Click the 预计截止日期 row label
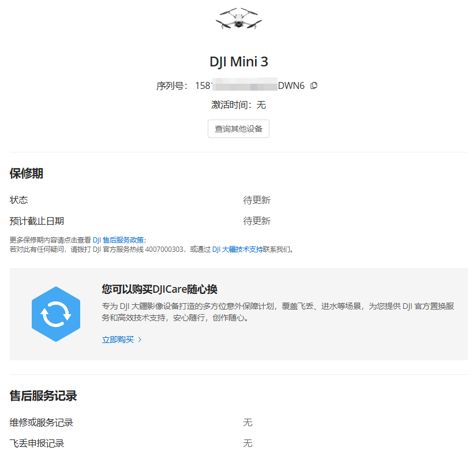 (37, 221)
